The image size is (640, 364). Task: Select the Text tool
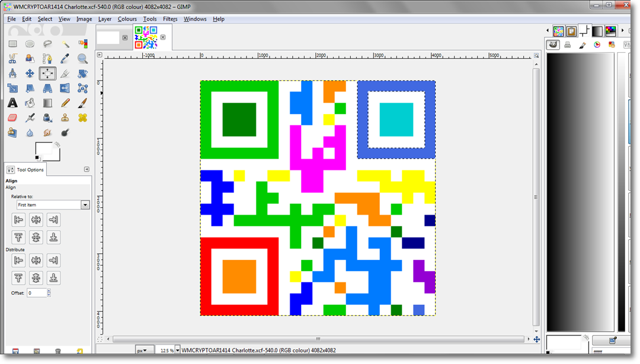point(12,103)
